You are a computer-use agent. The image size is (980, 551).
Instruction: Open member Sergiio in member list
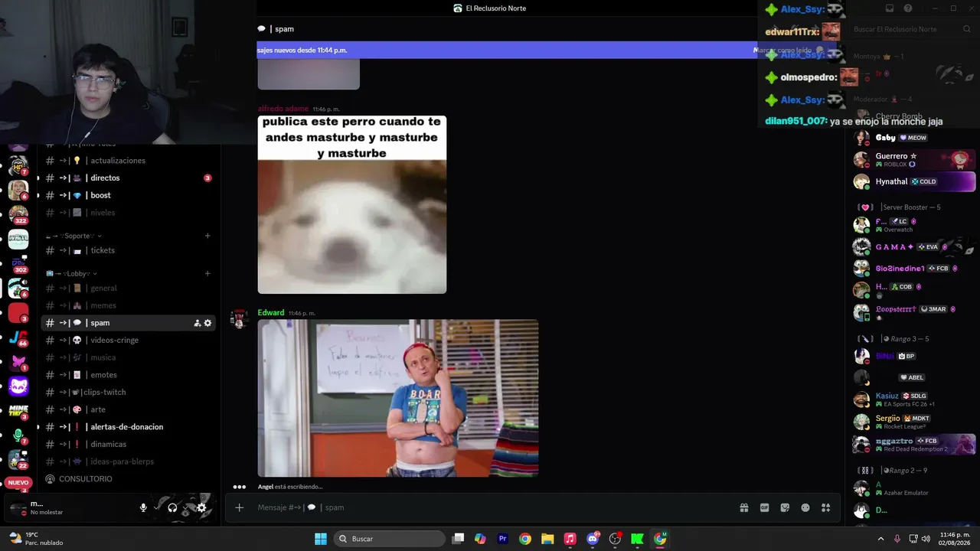(x=914, y=422)
